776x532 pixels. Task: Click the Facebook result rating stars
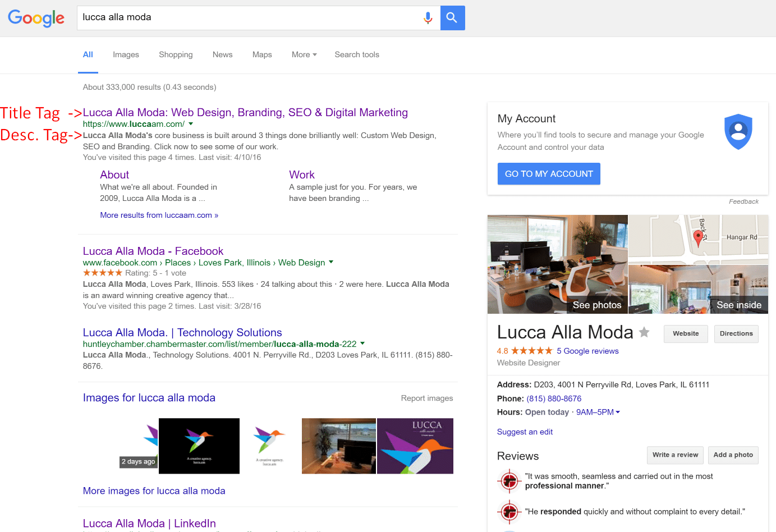[102, 273]
